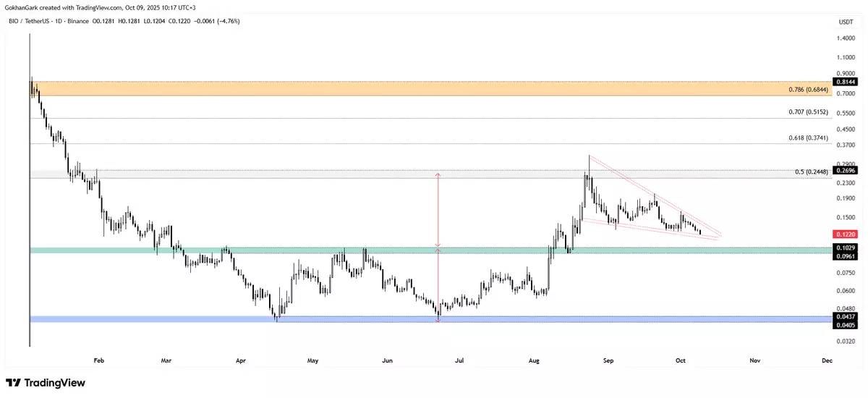Click the Nov label on time axis
The width and height of the screenshot is (868, 398).
[x=755, y=360]
